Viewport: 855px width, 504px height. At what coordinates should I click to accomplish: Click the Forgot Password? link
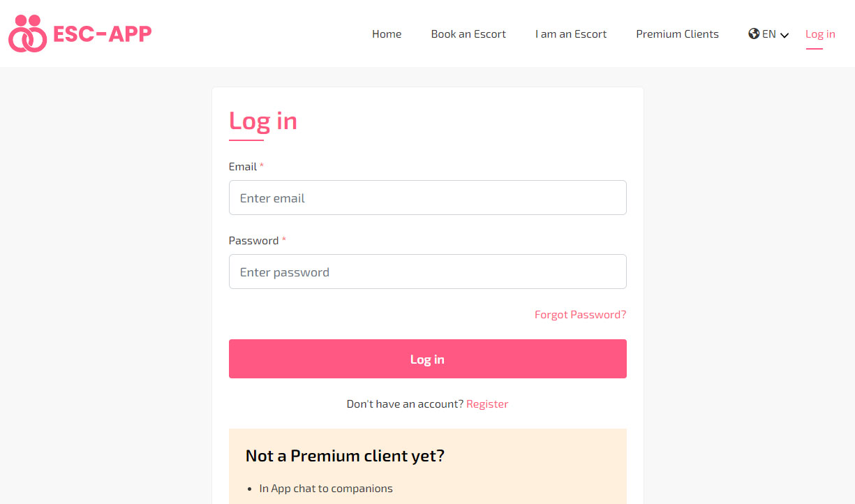point(581,315)
